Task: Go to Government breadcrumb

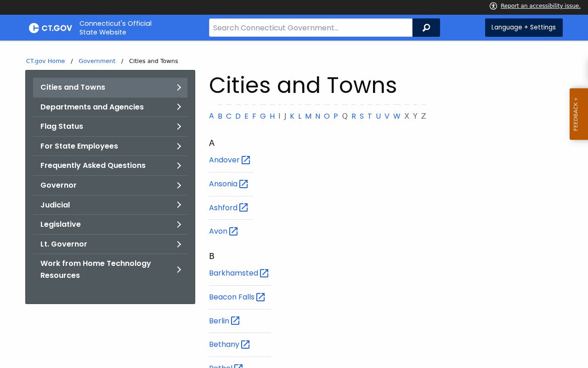Action: (97, 61)
